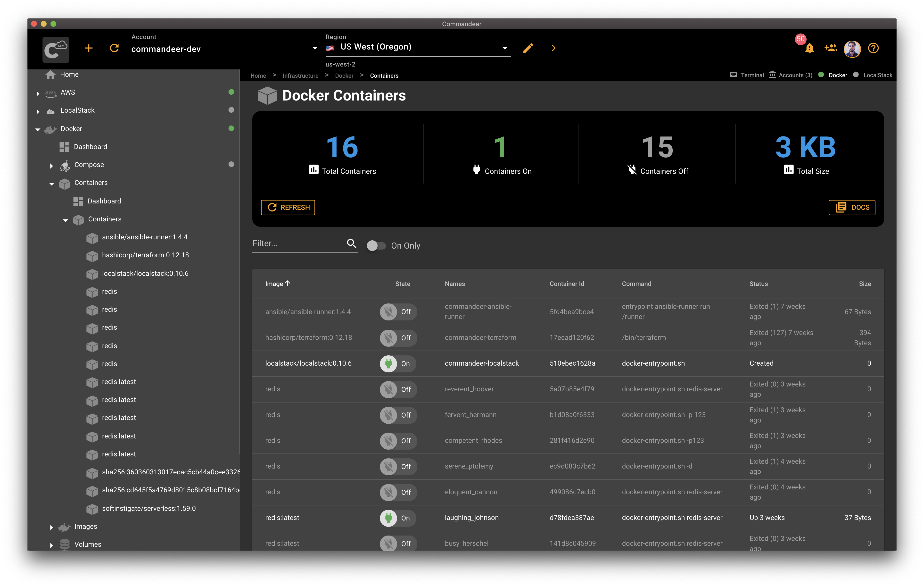Expand the Compose tree node
924x587 pixels.
pyautogui.click(x=51, y=166)
